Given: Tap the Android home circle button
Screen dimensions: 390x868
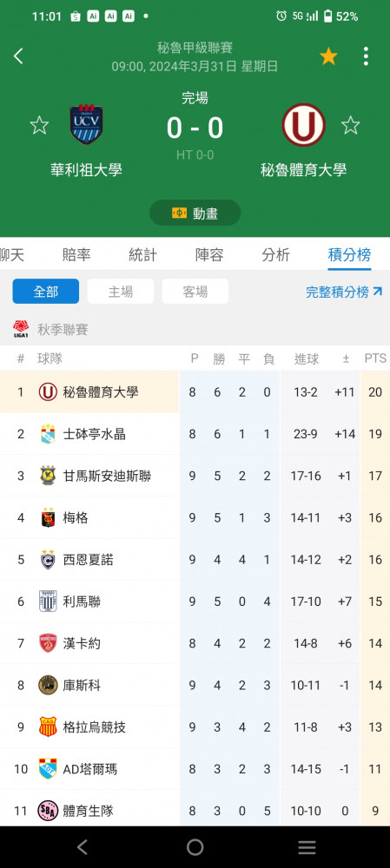Looking at the screenshot, I should (x=195, y=847).
